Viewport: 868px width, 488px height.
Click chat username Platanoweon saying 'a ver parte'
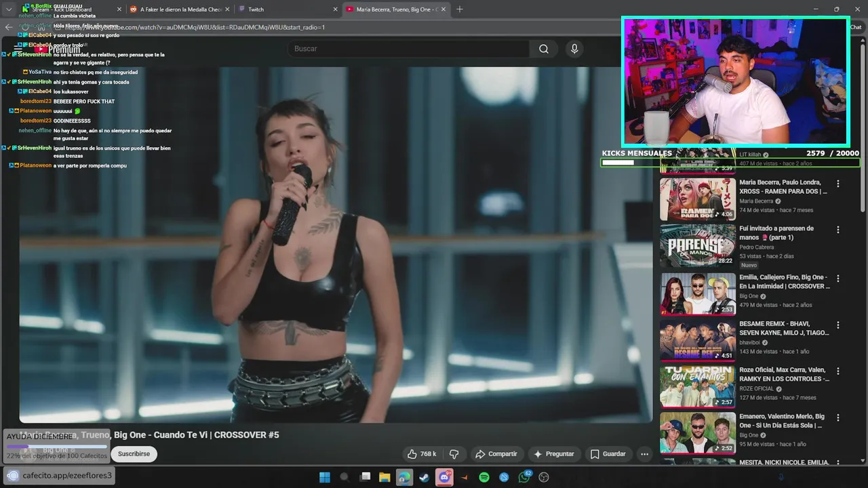click(35, 165)
